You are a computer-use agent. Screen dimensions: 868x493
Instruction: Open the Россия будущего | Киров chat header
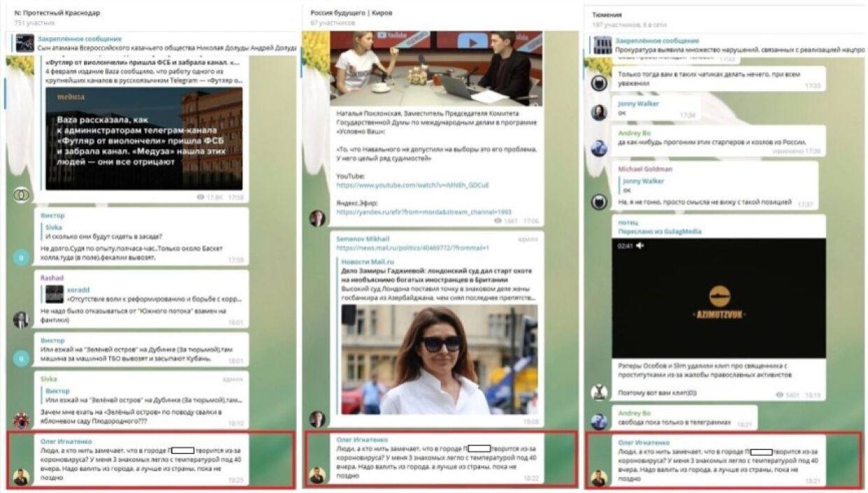click(351, 13)
